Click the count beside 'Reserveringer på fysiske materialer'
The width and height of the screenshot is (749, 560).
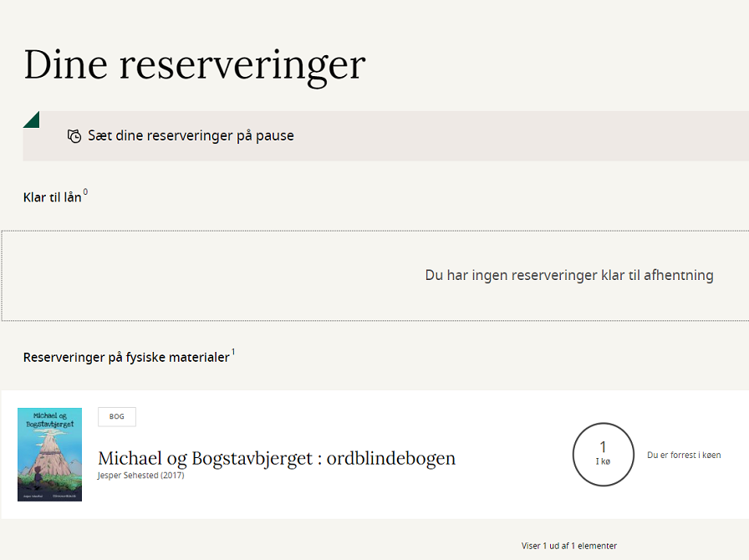pyautogui.click(x=234, y=351)
